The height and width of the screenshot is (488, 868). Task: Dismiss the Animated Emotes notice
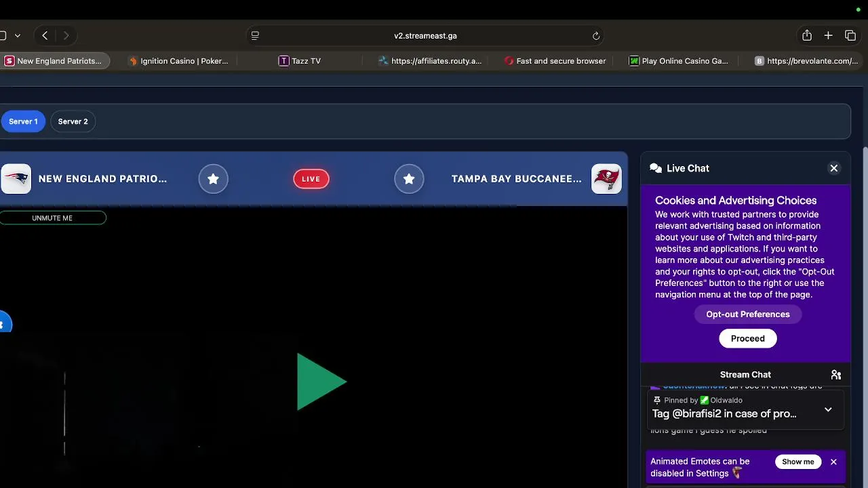click(833, 462)
